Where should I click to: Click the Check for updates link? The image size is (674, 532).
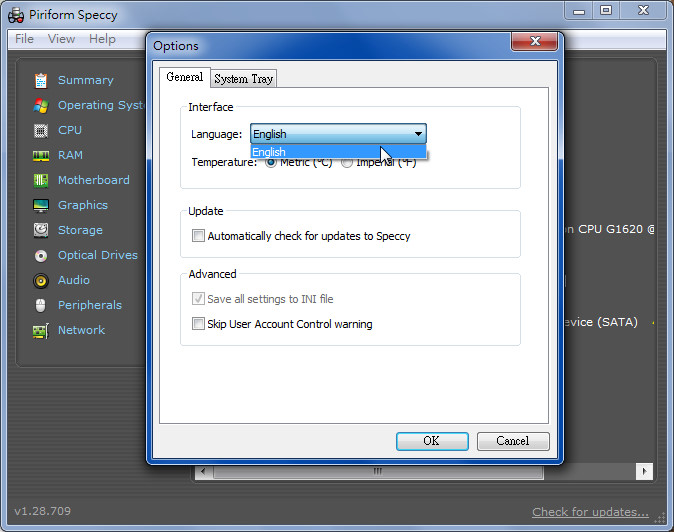point(590,512)
